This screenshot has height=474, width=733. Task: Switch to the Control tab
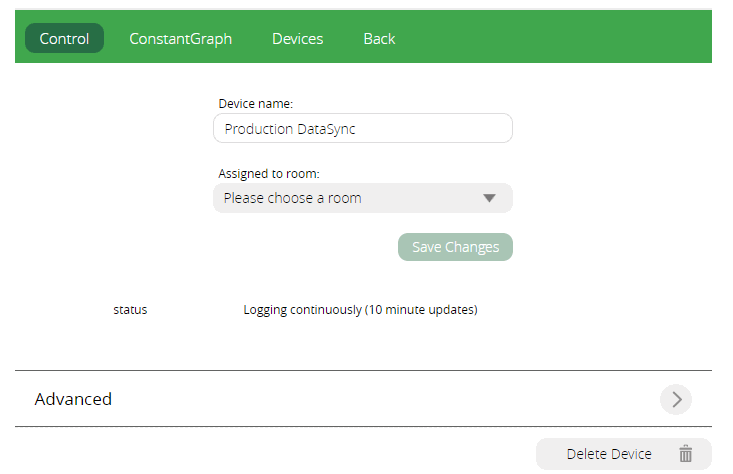point(64,39)
